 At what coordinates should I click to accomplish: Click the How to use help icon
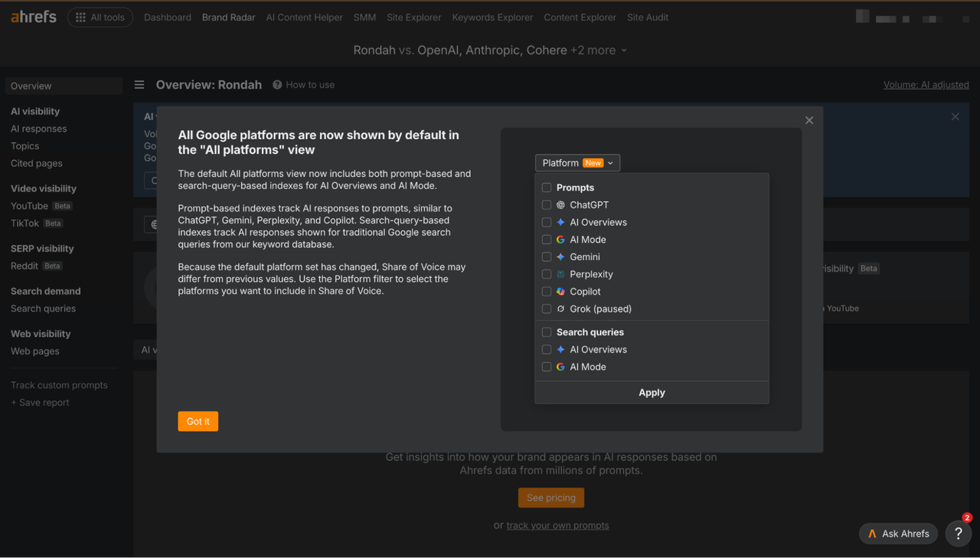click(x=277, y=85)
